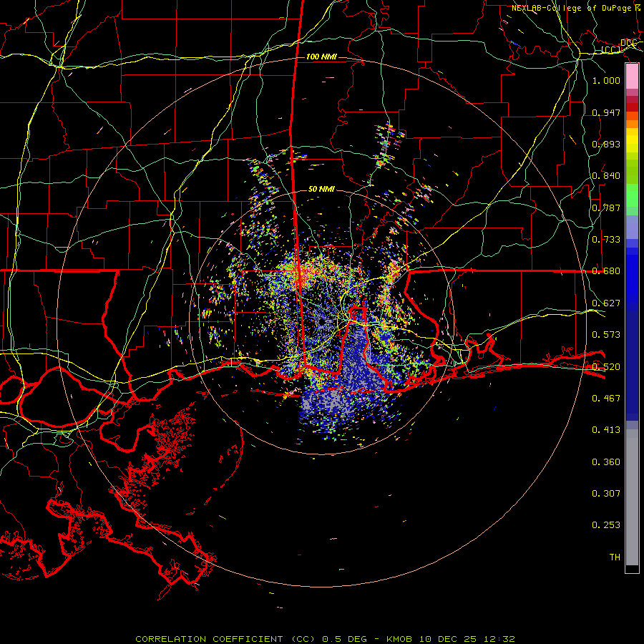Click the pink segment of the color bar
Screen dimensions: 644x644
point(632,77)
